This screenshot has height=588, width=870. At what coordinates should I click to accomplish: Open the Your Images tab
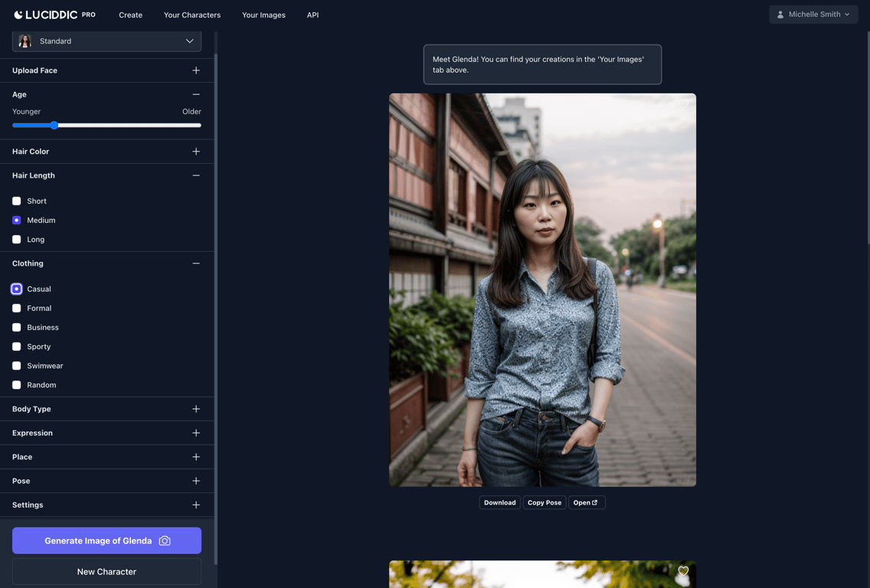[263, 15]
